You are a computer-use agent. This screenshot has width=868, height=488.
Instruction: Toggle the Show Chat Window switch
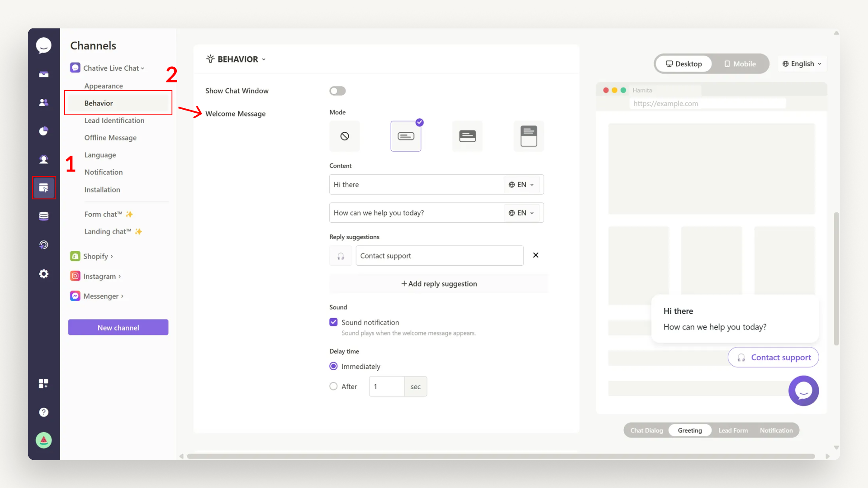point(337,91)
